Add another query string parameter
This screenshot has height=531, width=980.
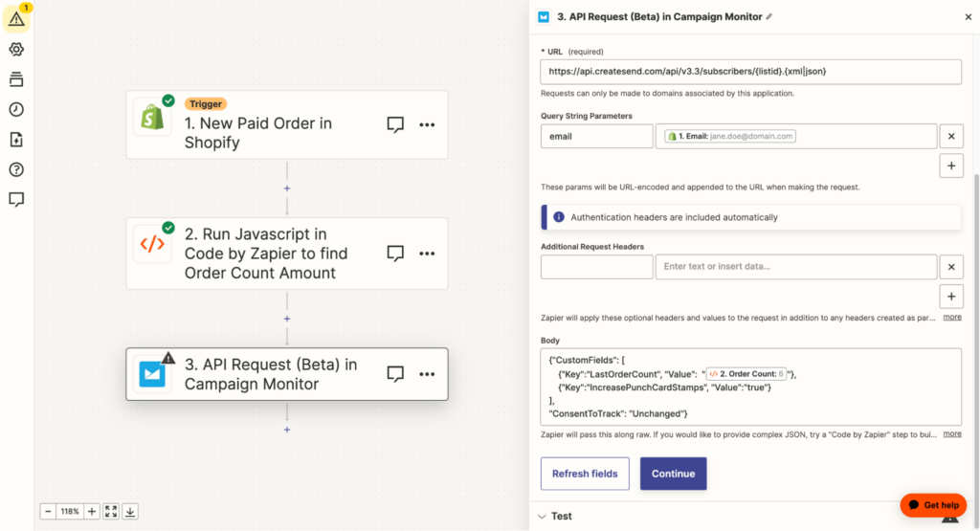951,166
